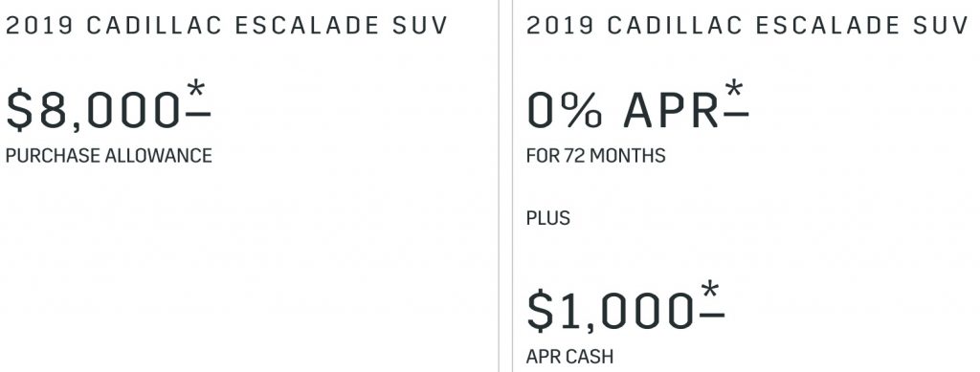Select the left 2019 Cadillac Escalade SUV heading
980x372 pixels.
227,26
